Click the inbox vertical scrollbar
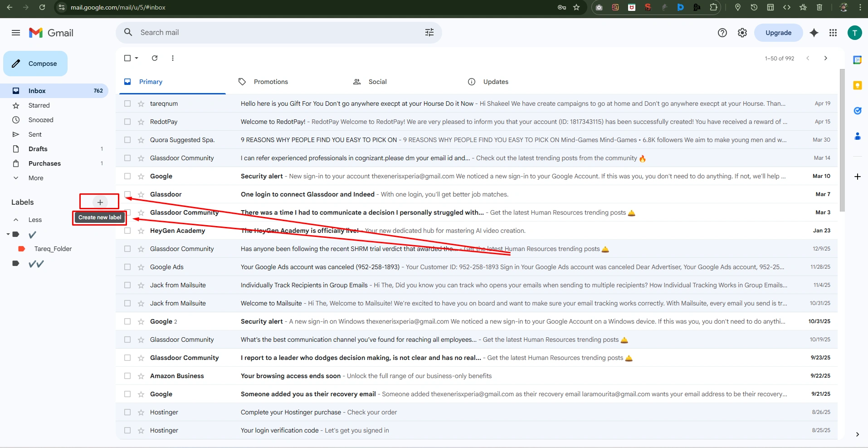The height and width of the screenshot is (448, 868). 842,140
